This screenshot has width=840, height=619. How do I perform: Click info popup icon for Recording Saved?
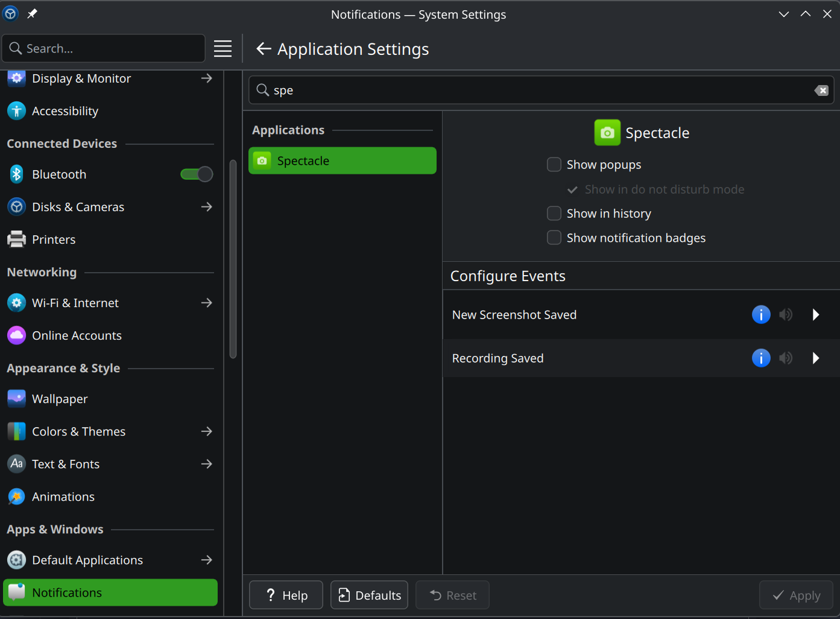click(760, 358)
